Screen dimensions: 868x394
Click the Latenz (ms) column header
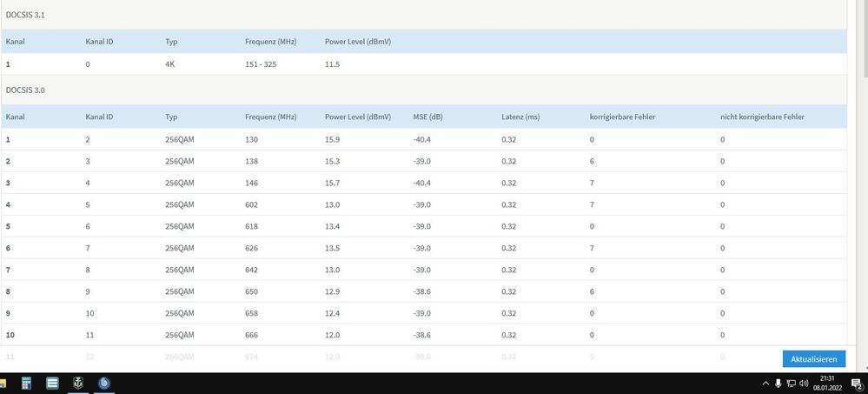[520, 117]
